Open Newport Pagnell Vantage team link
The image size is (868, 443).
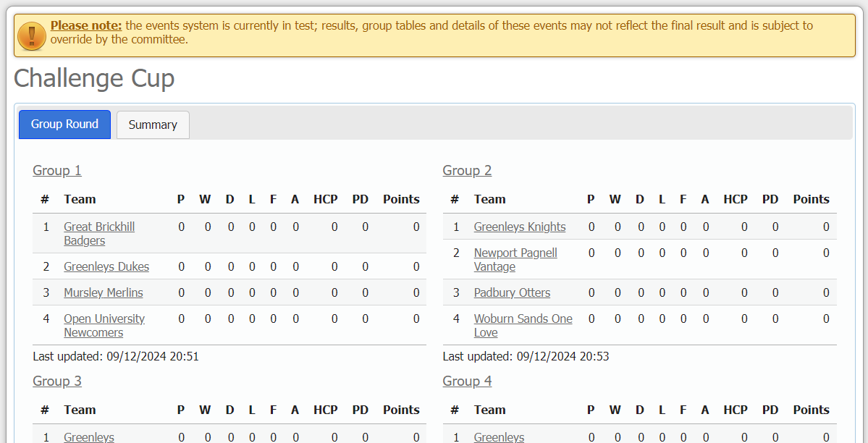(515, 259)
